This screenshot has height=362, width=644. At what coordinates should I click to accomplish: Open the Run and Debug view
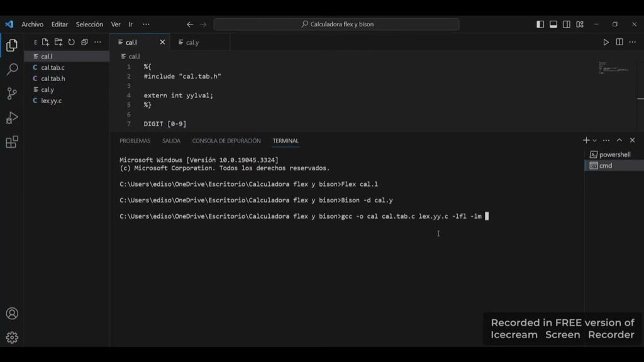pyautogui.click(x=11, y=118)
